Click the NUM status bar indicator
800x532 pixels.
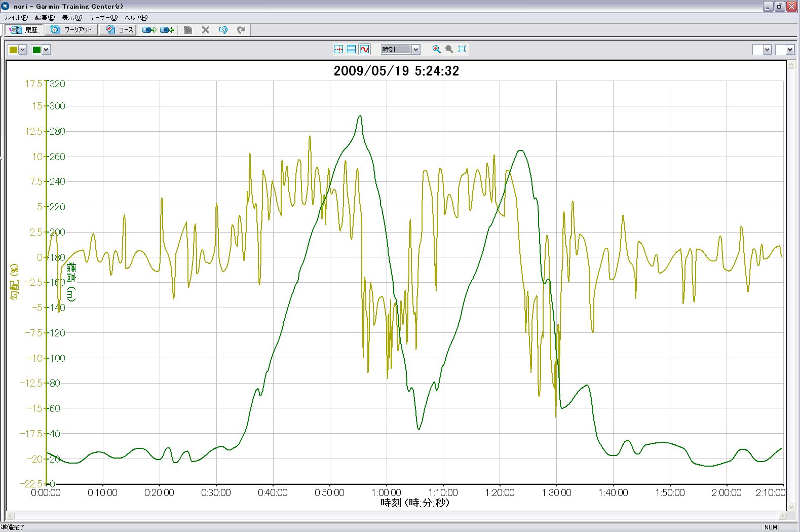point(771,527)
